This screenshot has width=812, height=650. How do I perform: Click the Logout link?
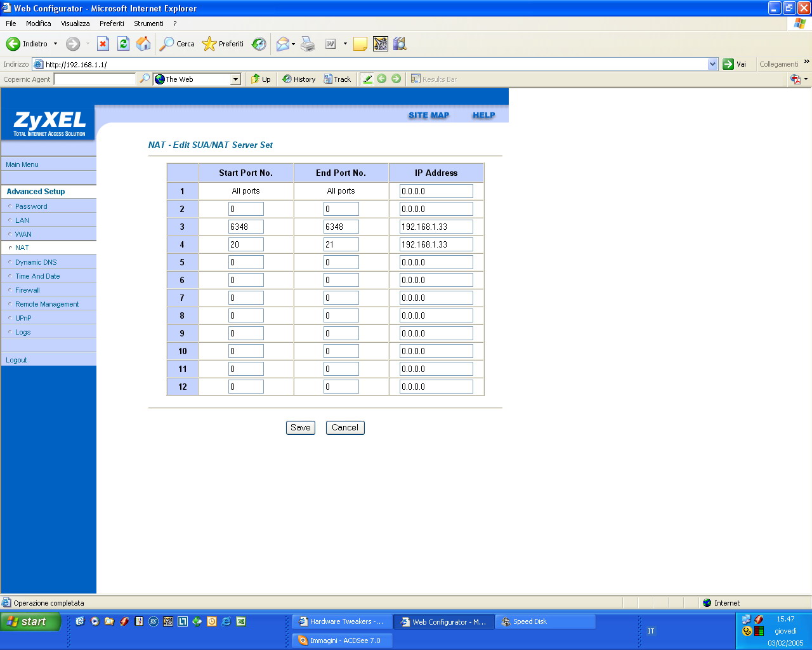16,360
